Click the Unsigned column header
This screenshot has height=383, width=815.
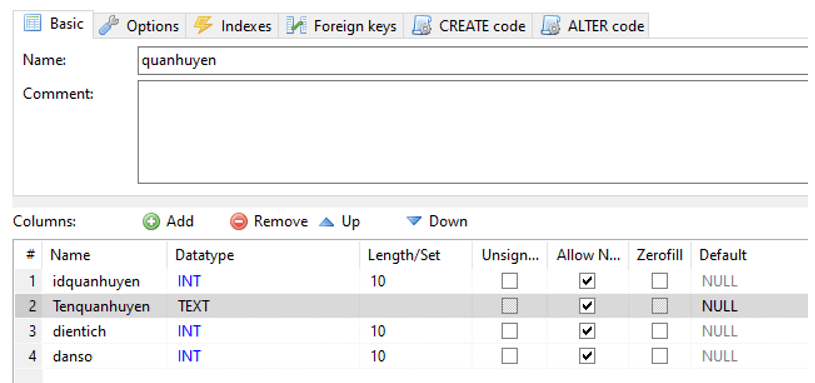510,255
